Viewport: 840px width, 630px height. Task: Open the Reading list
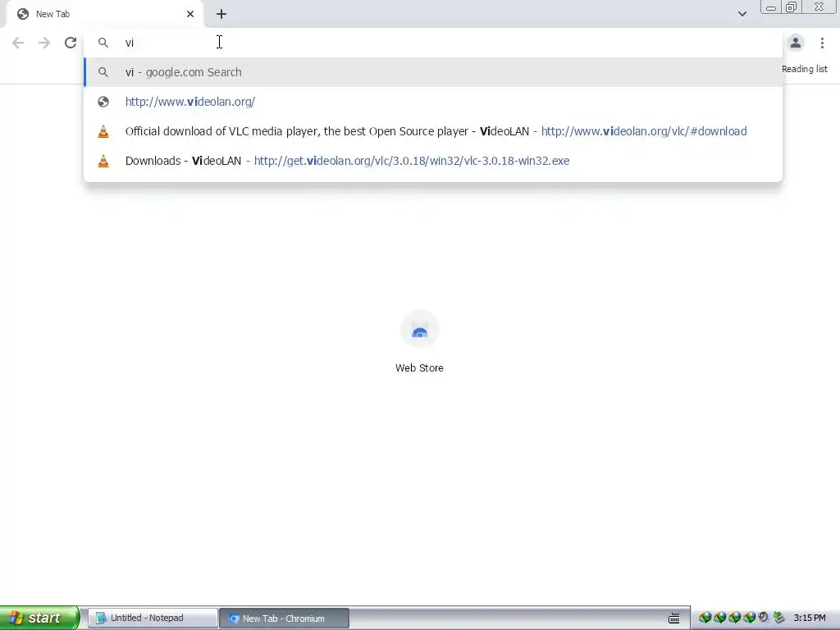pyautogui.click(x=804, y=69)
